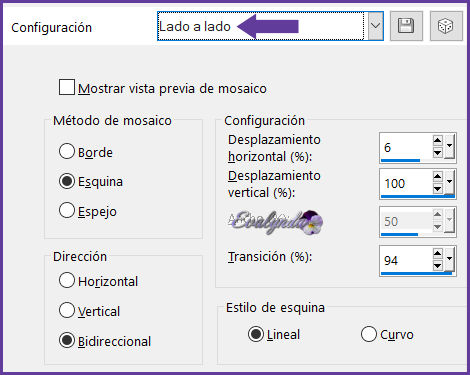Select the Borde mosaic method
Image resolution: width=470 pixels, height=375 pixels.
(67, 151)
